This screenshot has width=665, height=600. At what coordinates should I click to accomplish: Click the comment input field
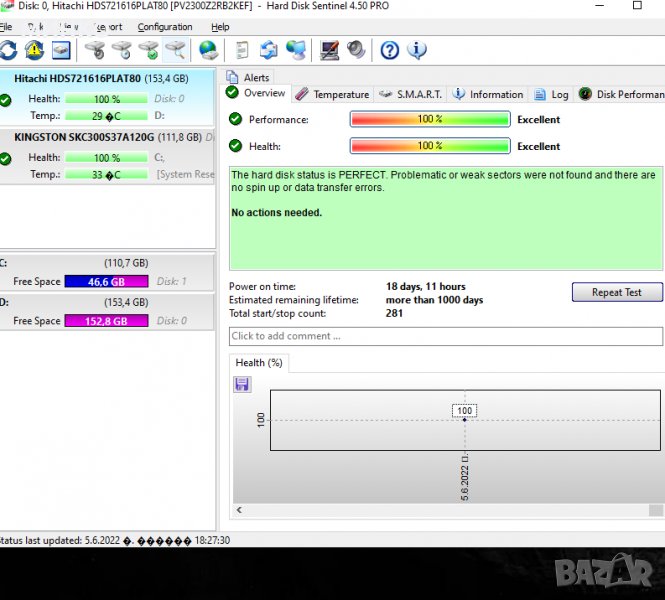[445, 336]
